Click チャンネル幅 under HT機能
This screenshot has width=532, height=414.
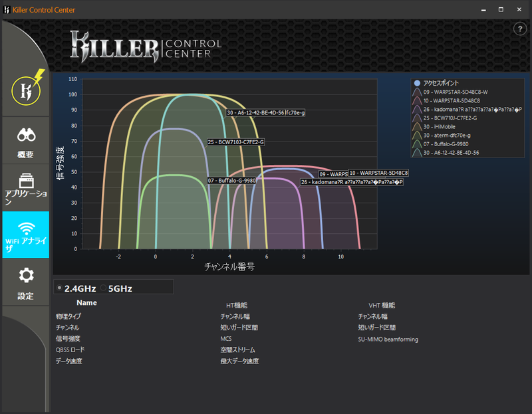click(x=235, y=317)
